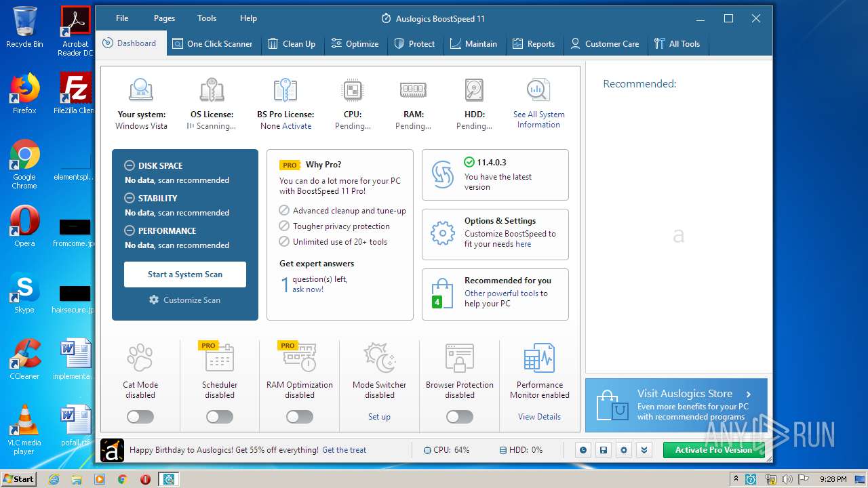Expand the Visit Auslogics Store arrow

click(x=749, y=394)
